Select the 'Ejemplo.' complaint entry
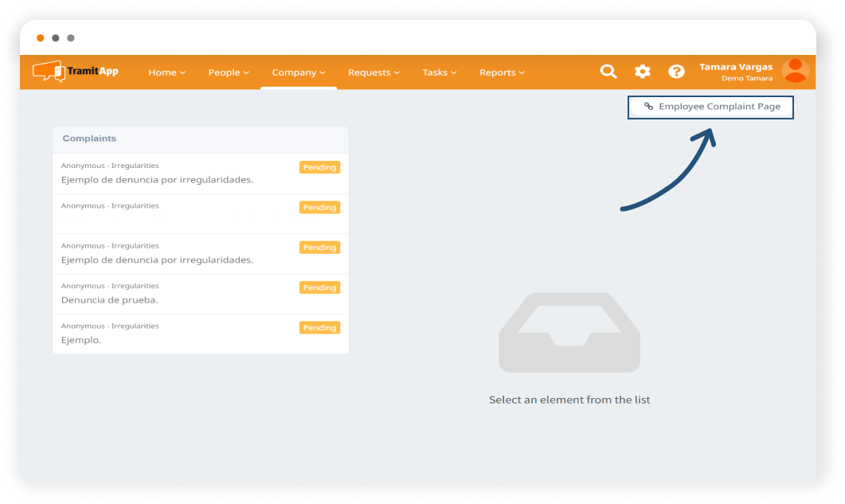Viewport: 845px width, 504px height. pos(175,334)
